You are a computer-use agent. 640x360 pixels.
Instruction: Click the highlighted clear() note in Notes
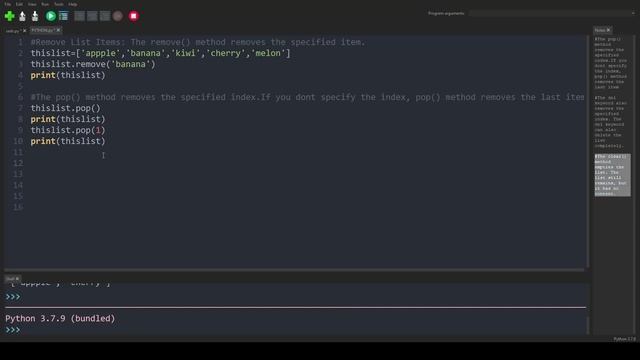pos(612,175)
